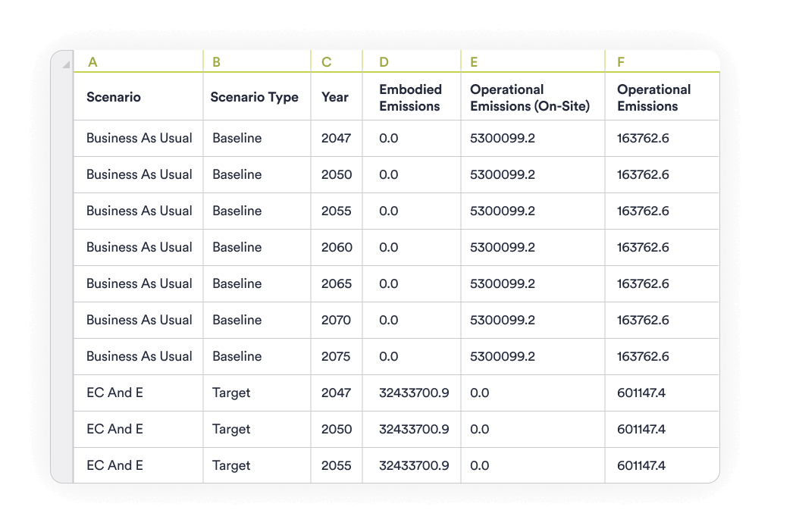Click the Year header cell
799x532 pixels.
pos(337,97)
